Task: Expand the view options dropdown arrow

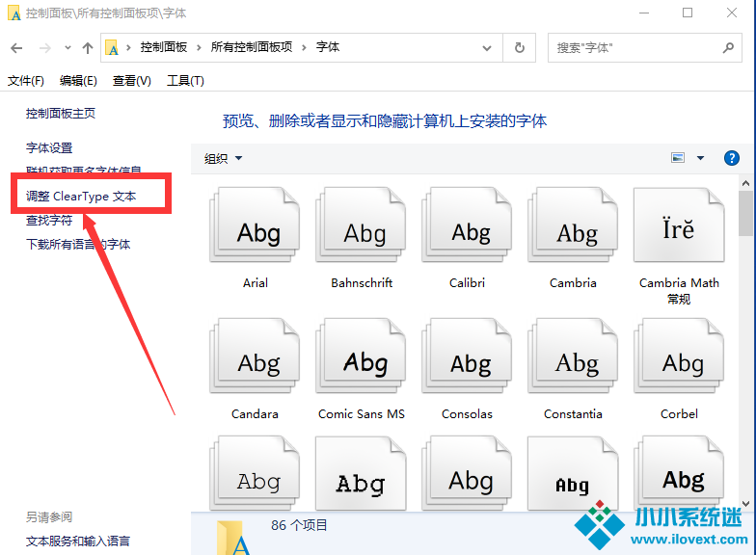Action: (x=700, y=158)
